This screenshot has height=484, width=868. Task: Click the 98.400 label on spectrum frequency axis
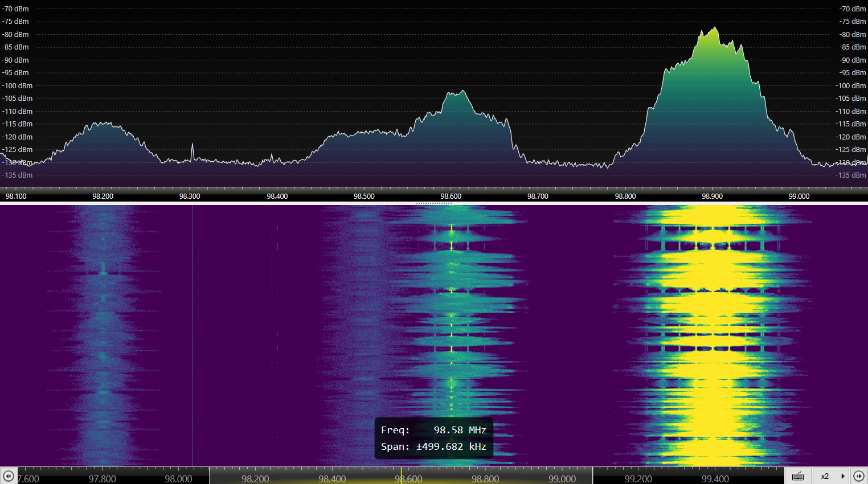click(x=277, y=196)
